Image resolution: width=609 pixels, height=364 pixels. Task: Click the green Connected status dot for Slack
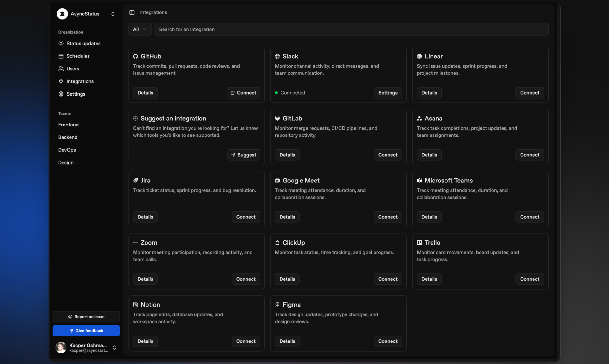coord(276,93)
